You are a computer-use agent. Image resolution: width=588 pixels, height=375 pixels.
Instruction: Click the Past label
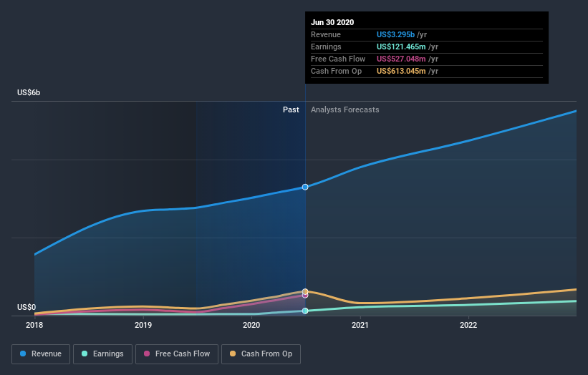pyautogui.click(x=291, y=109)
